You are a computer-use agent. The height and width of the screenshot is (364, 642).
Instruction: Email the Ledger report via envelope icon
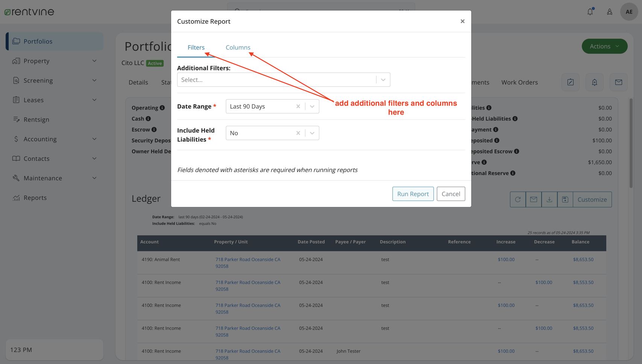(533, 199)
